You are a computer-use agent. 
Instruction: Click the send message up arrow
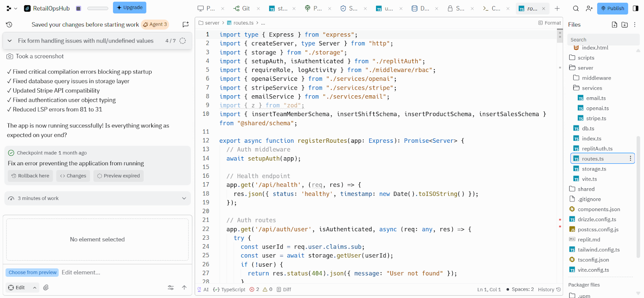[184, 288]
